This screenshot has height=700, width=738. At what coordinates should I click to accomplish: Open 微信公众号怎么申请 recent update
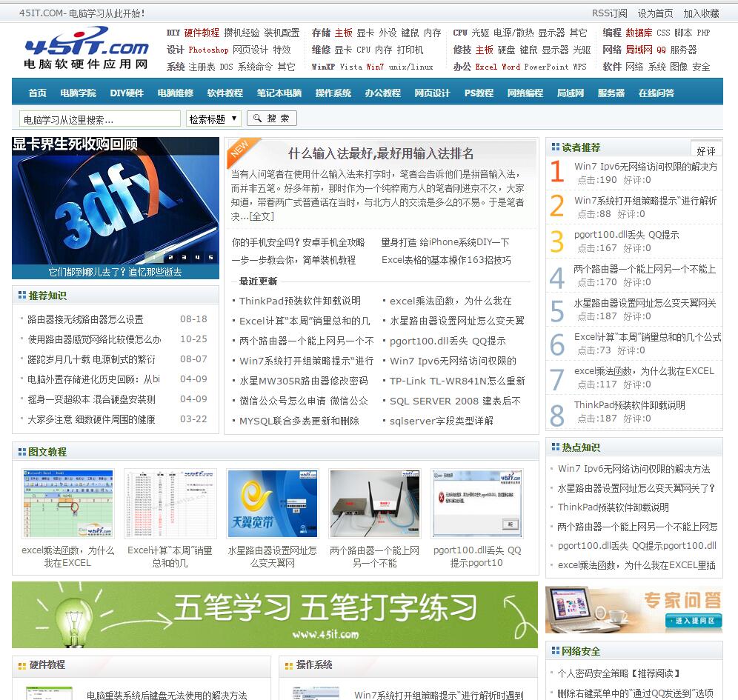click(x=304, y=401)
